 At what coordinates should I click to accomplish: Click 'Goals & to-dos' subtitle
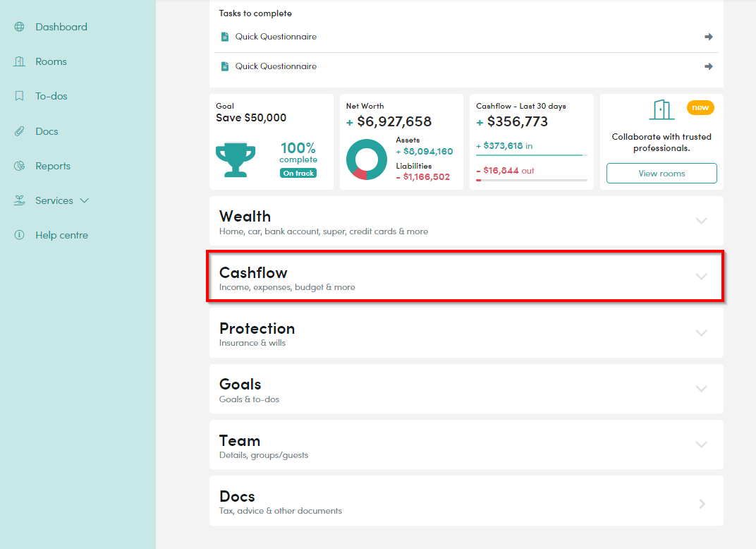249,399
